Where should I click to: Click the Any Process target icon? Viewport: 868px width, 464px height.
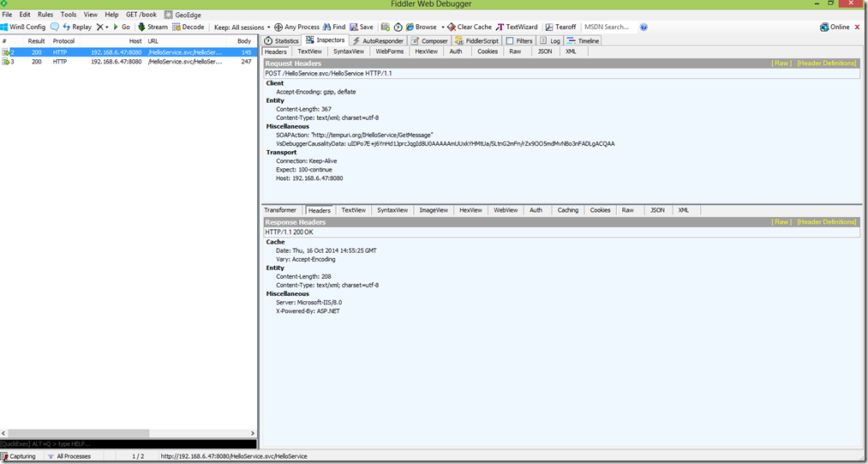point(279,27)
